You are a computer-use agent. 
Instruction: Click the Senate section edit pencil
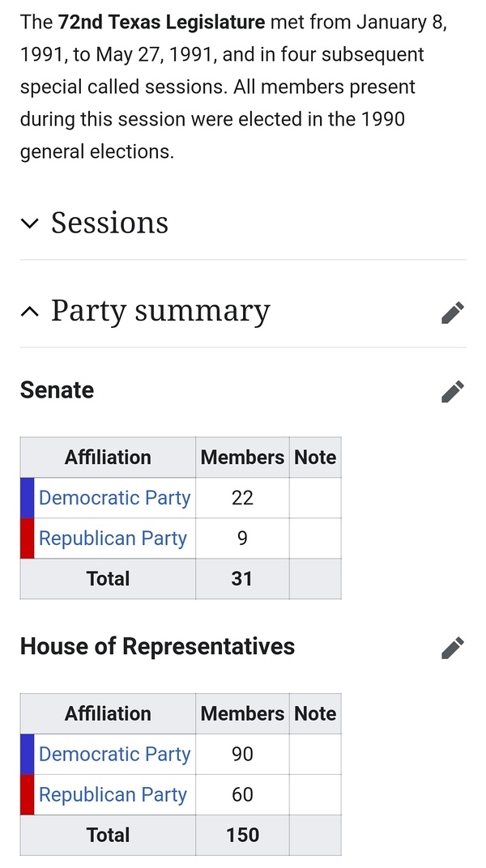(453, 391)
